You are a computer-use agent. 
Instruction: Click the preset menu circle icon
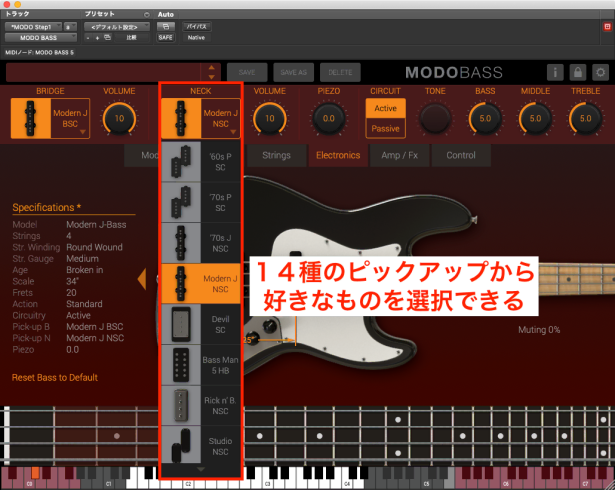pos(146,15)
